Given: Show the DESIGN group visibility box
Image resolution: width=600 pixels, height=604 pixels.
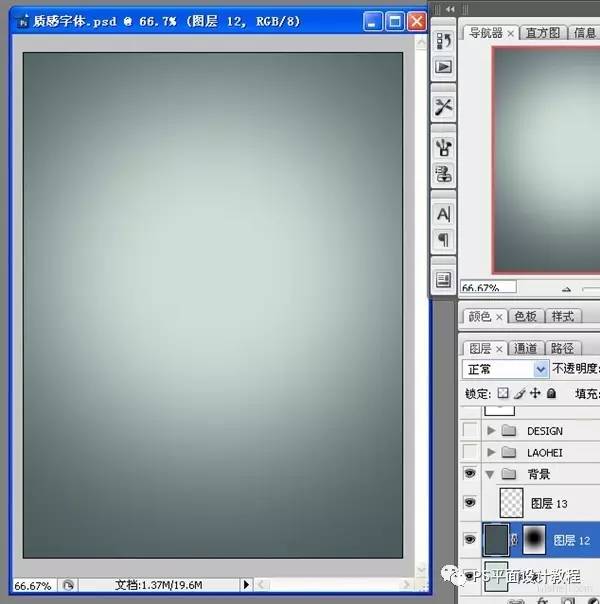Looking at the screenshot, I should [470, 430].
